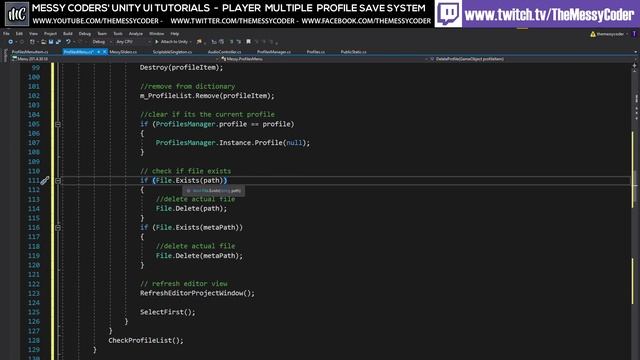Open the Debug menu

point(84,34)
